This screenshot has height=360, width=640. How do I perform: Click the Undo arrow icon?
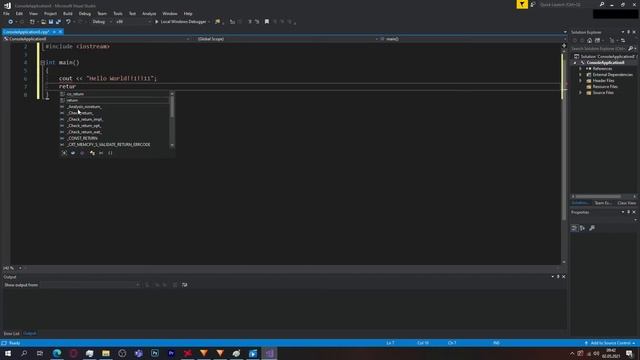[x=68, y=22]
